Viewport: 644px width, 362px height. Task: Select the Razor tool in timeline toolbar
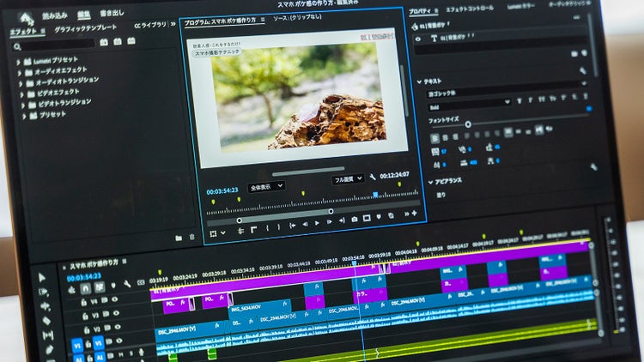[47, 321]
